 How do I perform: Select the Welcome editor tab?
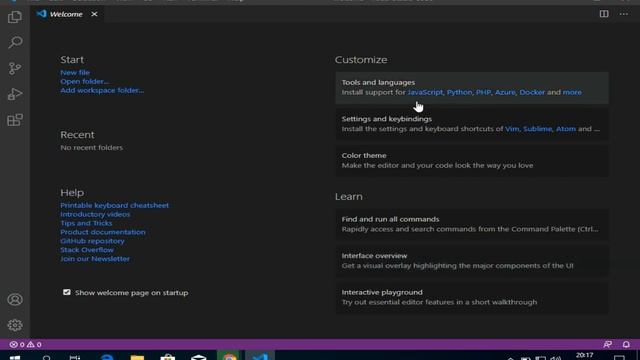coord(66,14)
